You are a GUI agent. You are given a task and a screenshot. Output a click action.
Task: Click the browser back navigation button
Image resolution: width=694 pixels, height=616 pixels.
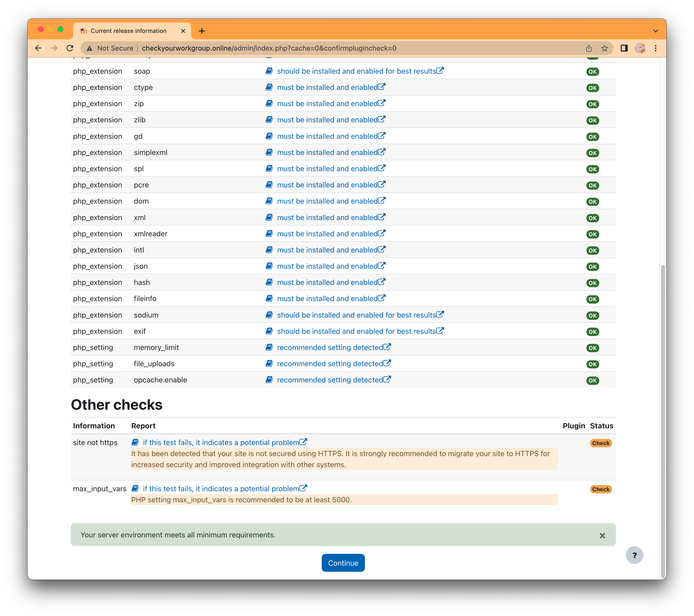[x=38, y=48]
